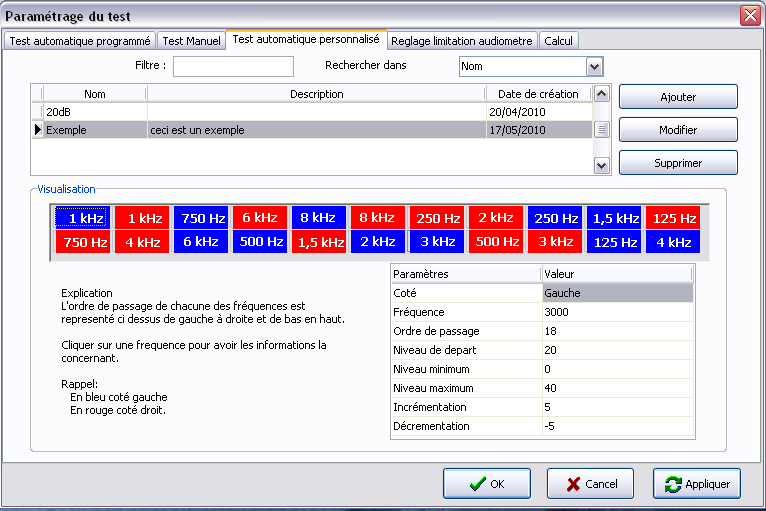Select the blue 8 kHz frequency block
Viewport: 766px width, 511px height.
(319, 218)
